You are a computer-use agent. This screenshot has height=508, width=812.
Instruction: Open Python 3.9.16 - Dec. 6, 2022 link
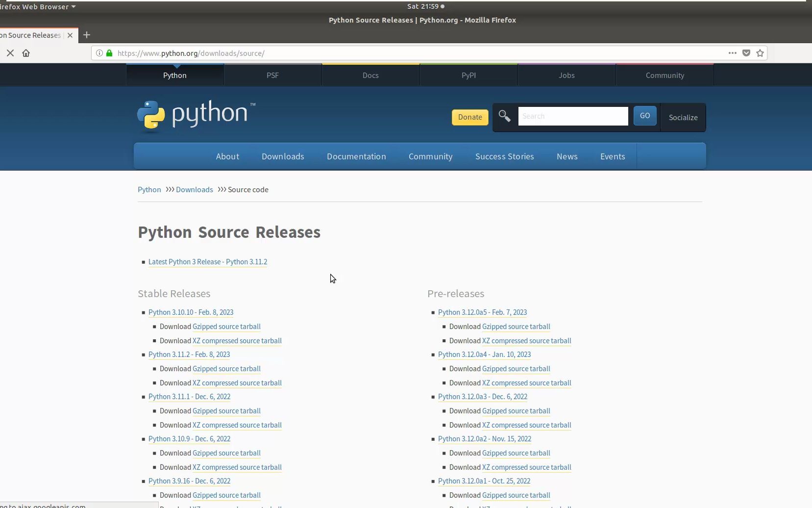pos(189,481)
